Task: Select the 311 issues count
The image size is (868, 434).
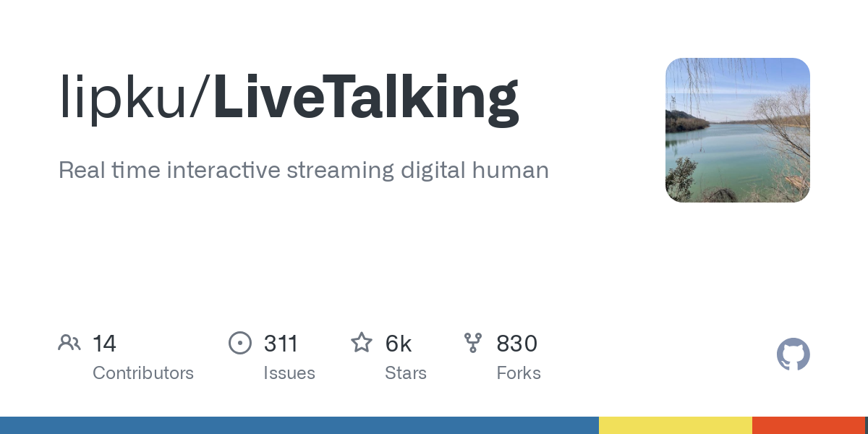Action: point(281,344)
